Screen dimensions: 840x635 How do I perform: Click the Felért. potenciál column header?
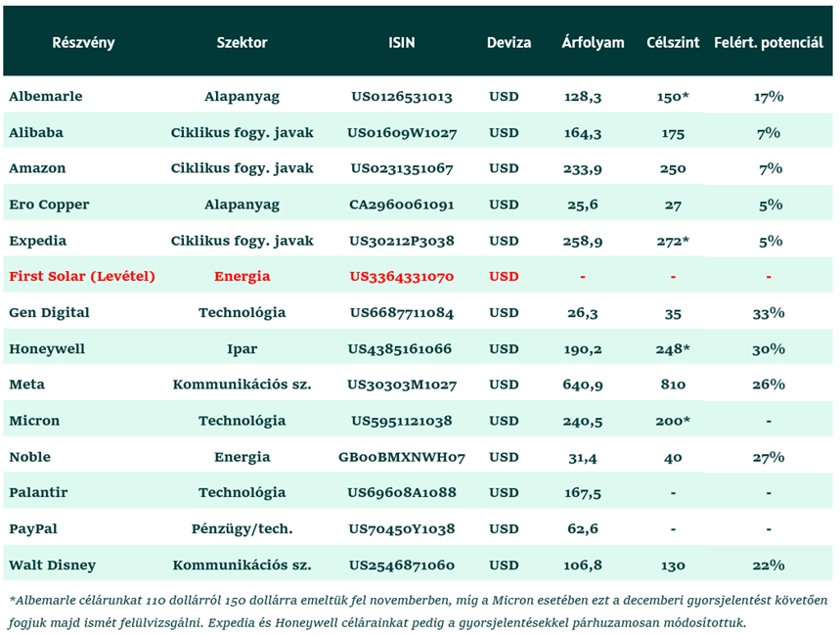pyautogui.click(x=769, y=43)
